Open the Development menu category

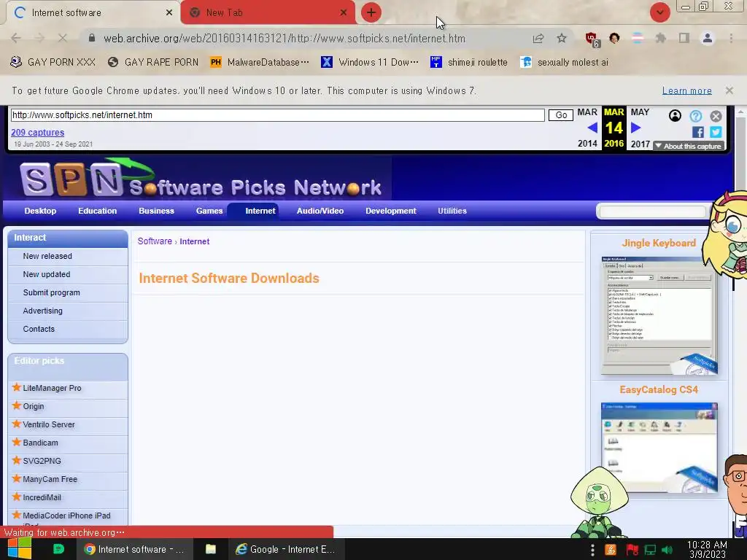391,211
